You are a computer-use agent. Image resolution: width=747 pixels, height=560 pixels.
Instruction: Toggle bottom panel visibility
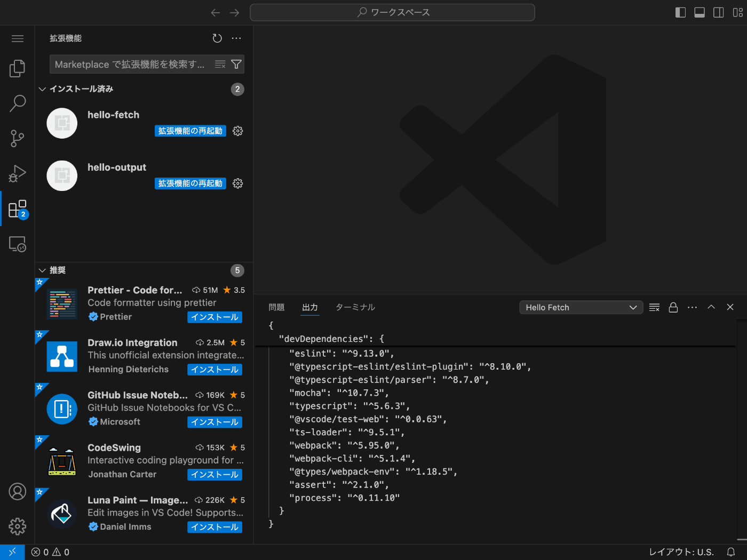(700, 12)
